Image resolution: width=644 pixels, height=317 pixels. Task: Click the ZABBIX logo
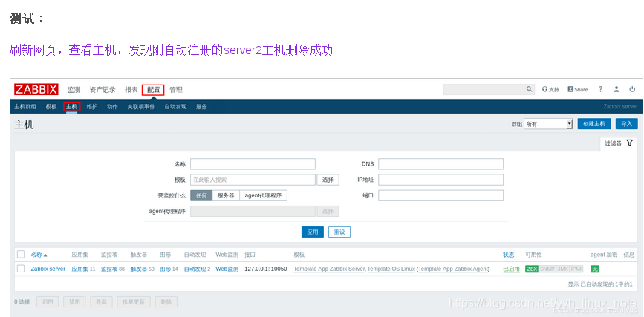pos(36,90)
